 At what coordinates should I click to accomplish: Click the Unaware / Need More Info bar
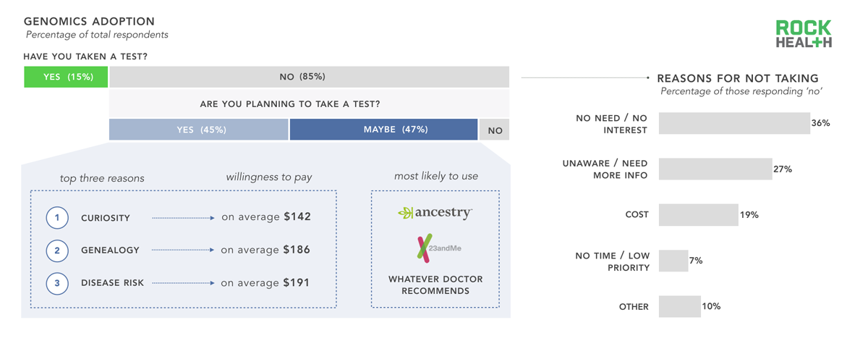(x=715, y=169)
